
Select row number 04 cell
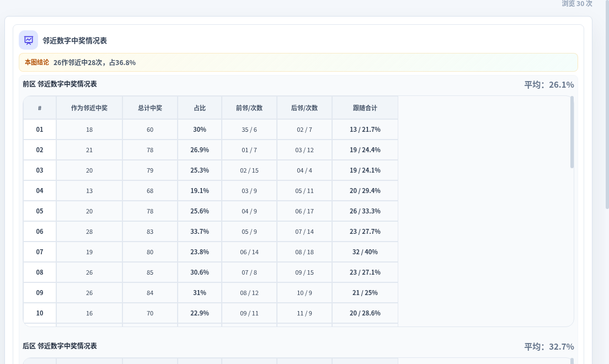(x=40, y=191)
